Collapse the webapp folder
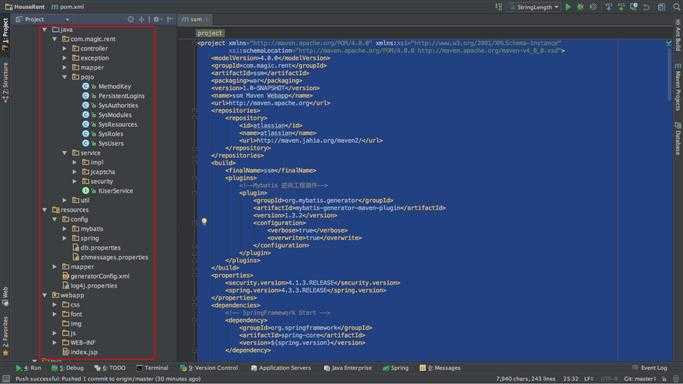This screenshot has height=384, width=683. [x=44, y=295]
